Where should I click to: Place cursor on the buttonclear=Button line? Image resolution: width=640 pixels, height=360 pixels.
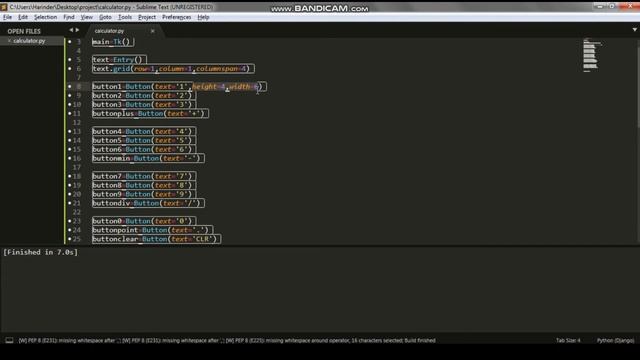(x=156, y=239)
